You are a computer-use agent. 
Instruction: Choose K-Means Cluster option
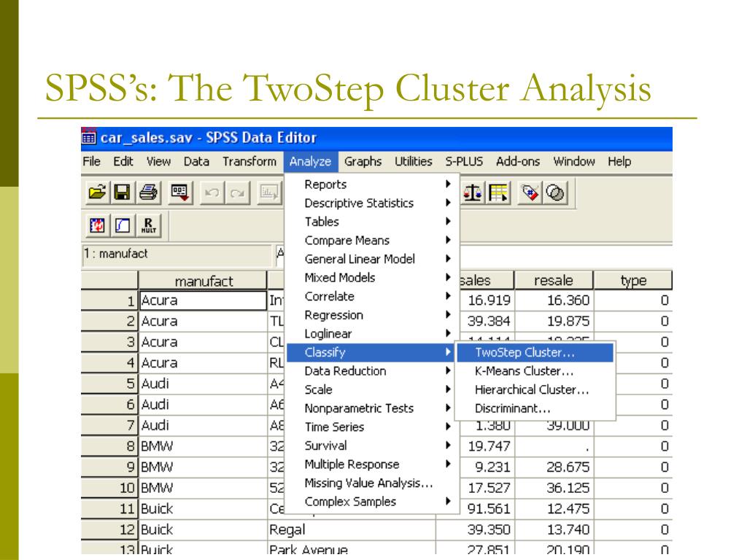pyautogui.click(x=535, y=371)
